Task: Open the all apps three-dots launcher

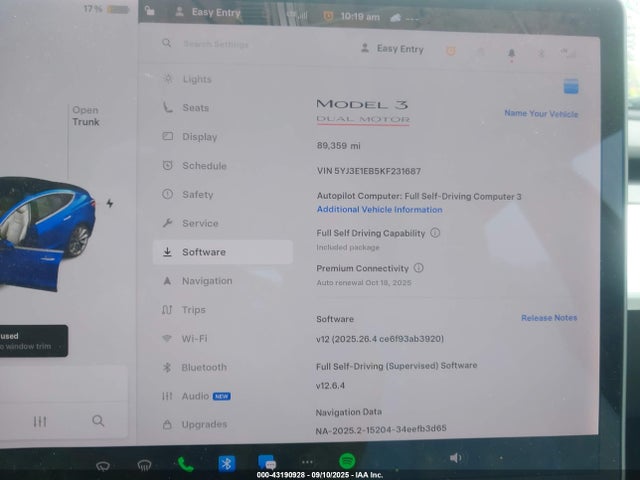Action: point(307,462)
